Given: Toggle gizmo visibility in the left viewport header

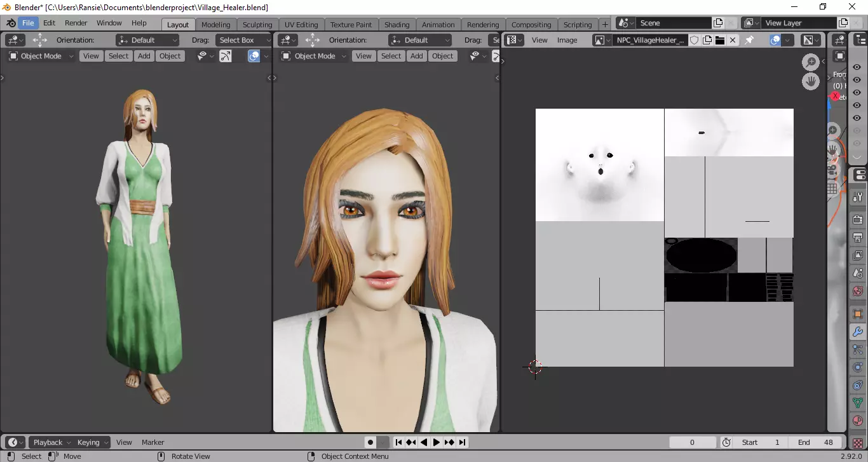Looking at the screenshot, I should pos(226,56).
